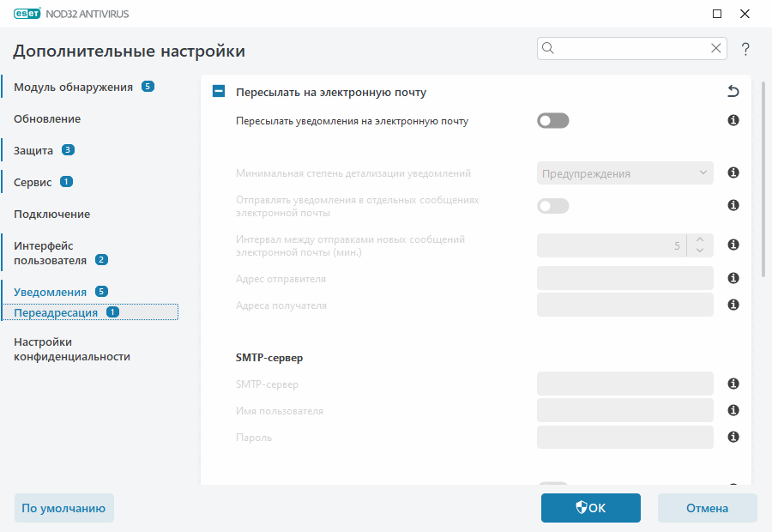Clear the search box with the X icon
Viewport: 772px width, 532px height.
pos(716,48)
